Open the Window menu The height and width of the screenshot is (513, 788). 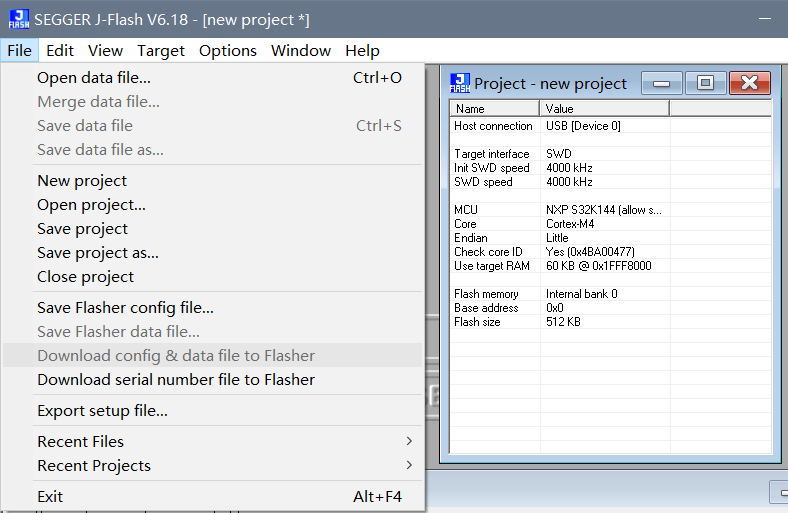click(301, 51)
